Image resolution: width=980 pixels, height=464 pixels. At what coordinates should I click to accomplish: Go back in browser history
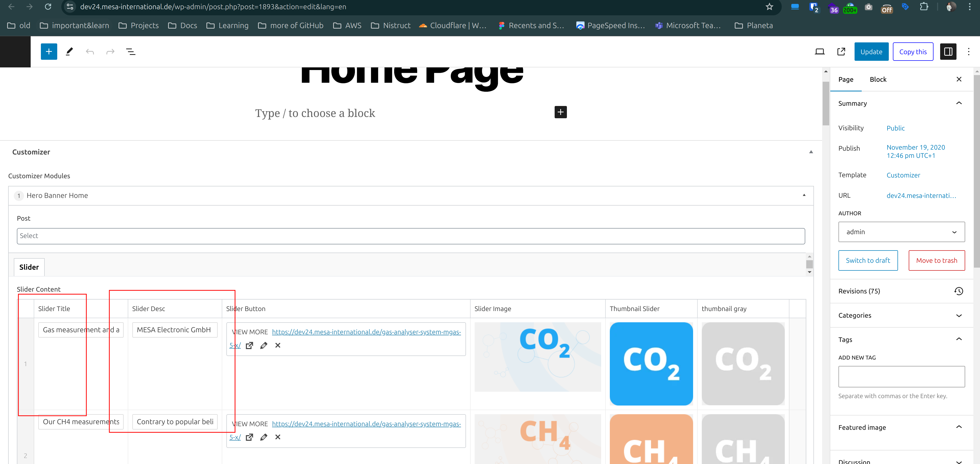[11, 7]
